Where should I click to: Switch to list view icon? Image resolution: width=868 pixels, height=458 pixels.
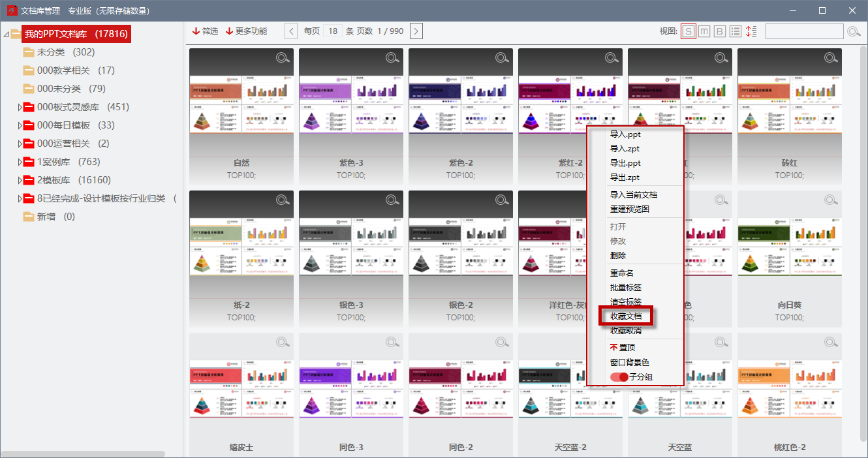tap(736, 31)
